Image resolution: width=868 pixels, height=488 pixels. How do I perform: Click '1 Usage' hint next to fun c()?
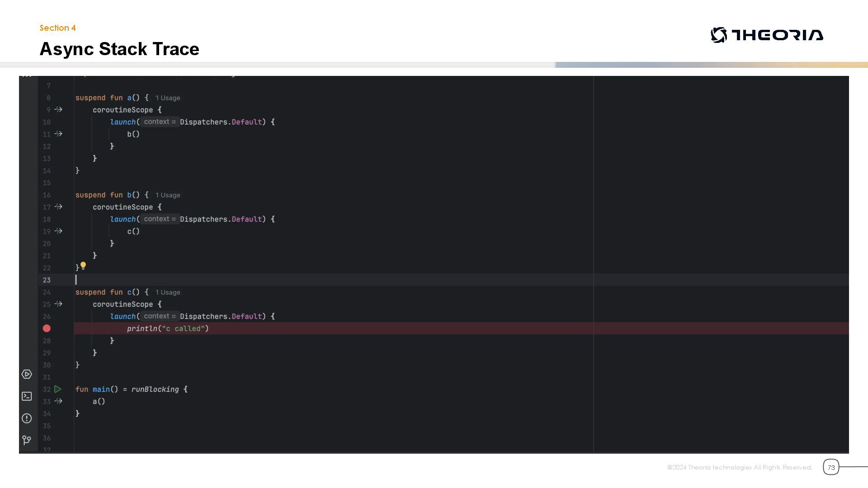pos(168,292)
